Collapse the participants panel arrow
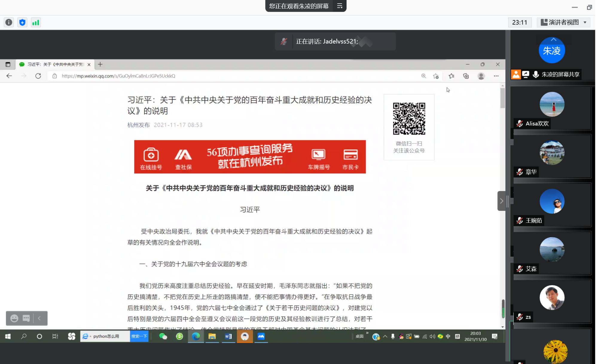This screenshot has height=364, width=598. [x=501, y=201]
